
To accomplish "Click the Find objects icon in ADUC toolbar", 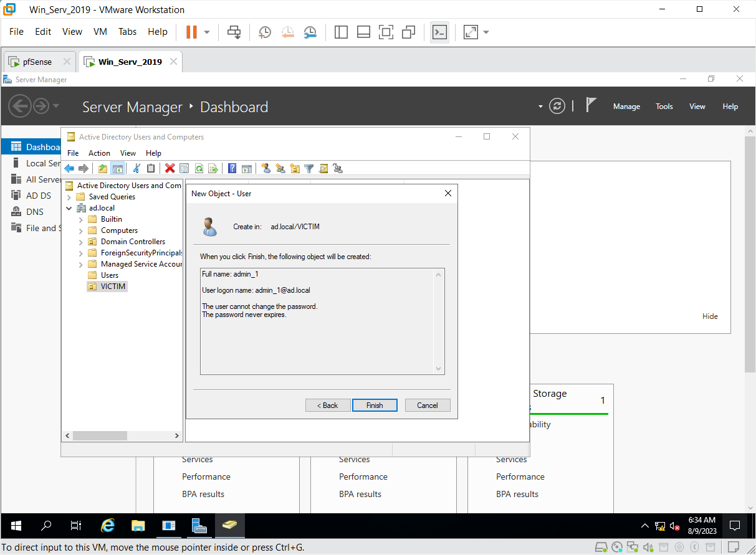I will 323,168.
